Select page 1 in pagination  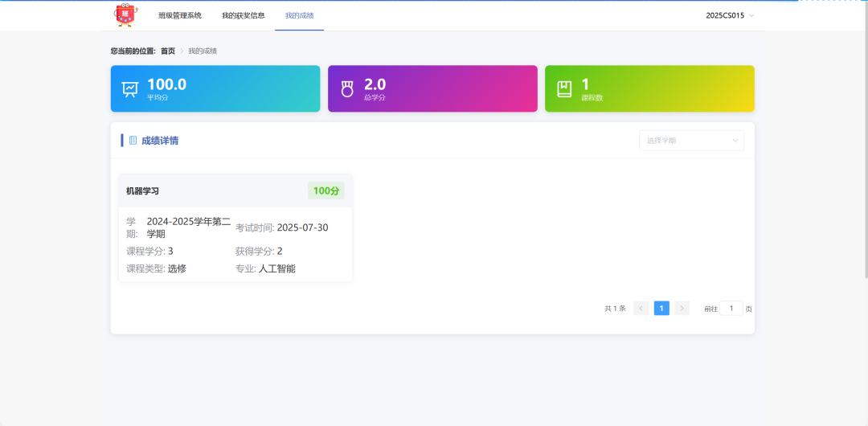[x=661, y=309]
